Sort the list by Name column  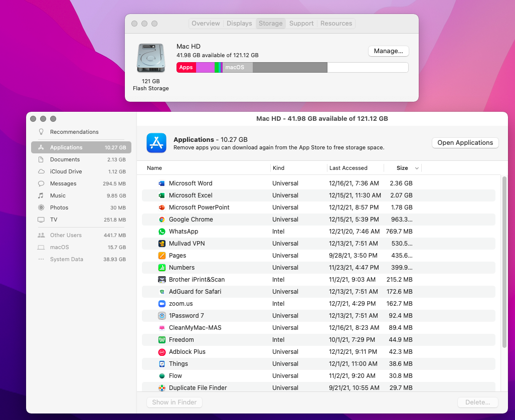click(x=154, y=168)
